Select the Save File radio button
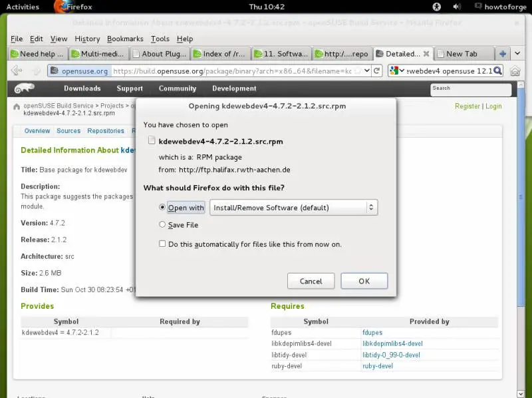532x398 pixels. tap(162, 224)
